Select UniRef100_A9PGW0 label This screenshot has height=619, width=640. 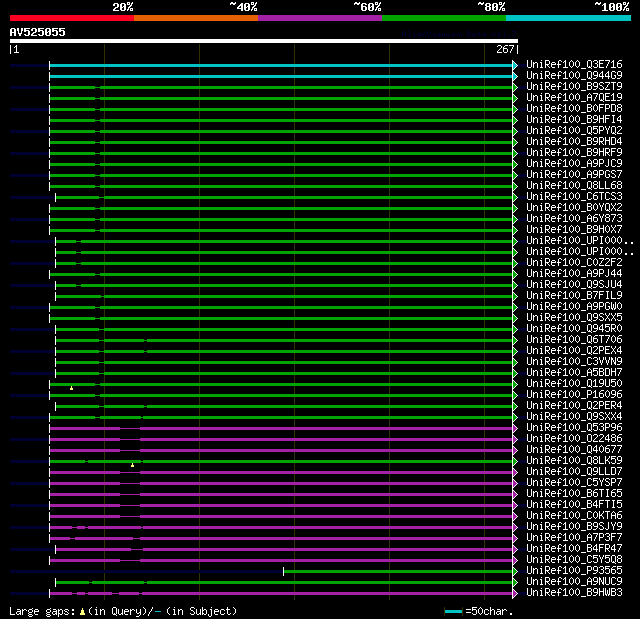[x=574, y=306]
